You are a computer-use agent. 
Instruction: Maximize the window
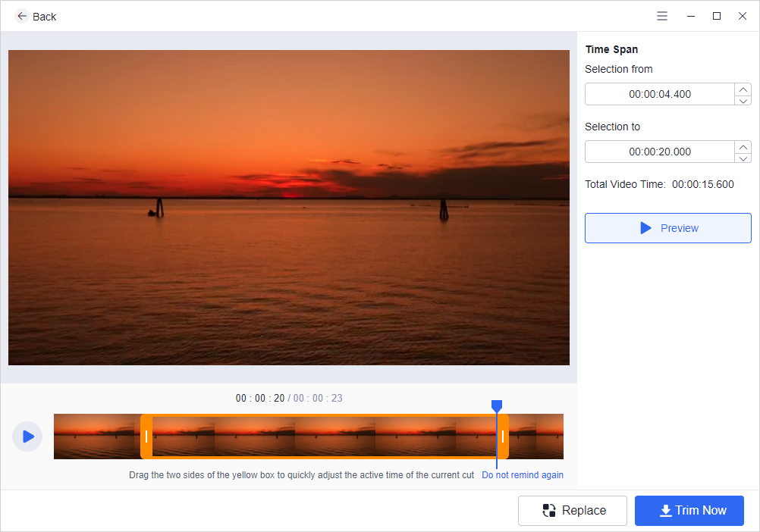tap(716, 17)
